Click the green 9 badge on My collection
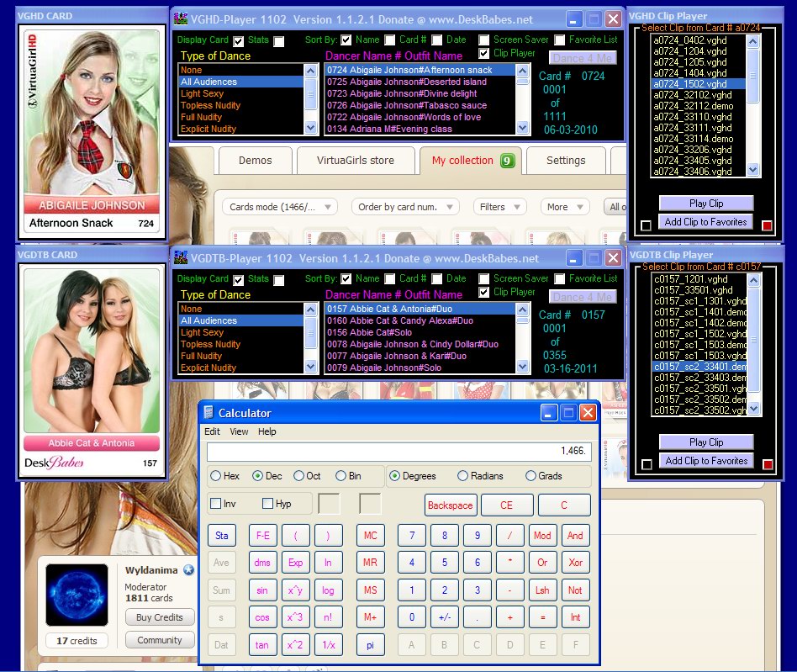Image resolution: width=797 pixels, height=672 pixels. (x=507, y=161)
